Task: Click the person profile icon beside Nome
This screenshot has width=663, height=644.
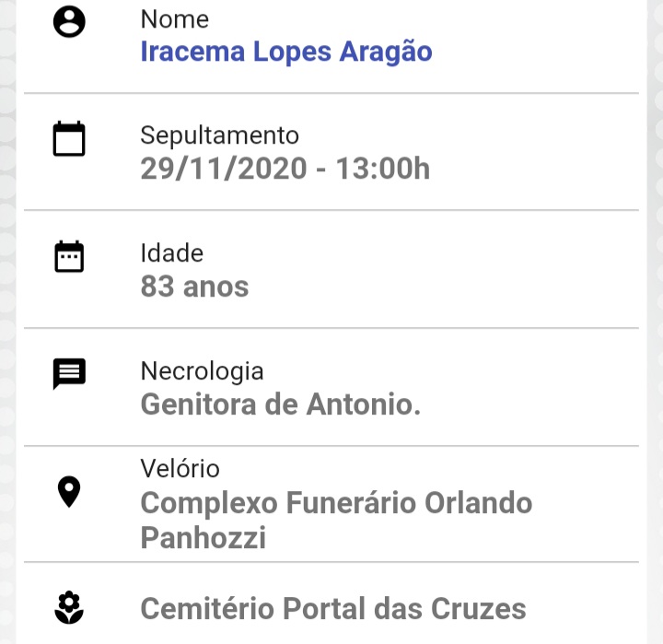Action: coord(69,21)
